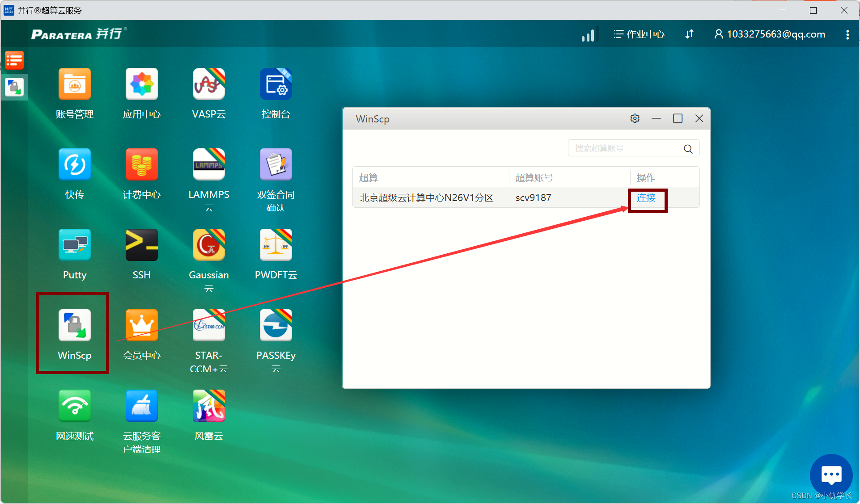Open WinScp window settings gear
860x504 pixels.
(635, 118)
